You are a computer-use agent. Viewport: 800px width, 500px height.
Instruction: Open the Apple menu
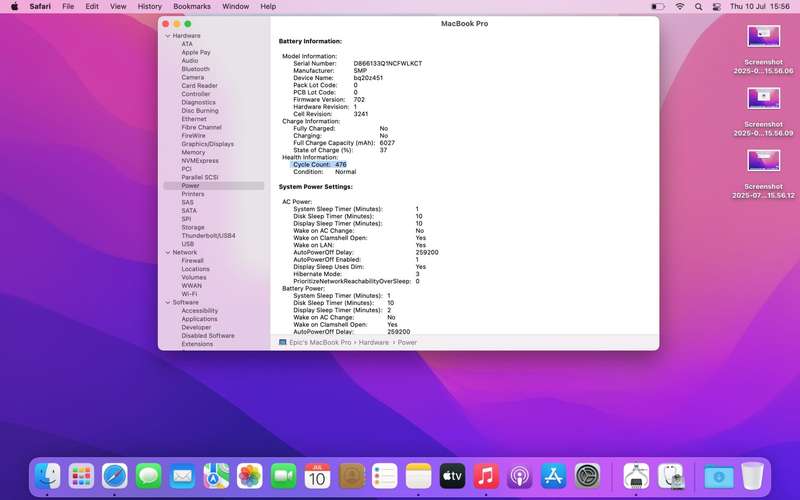click(14, 7)
